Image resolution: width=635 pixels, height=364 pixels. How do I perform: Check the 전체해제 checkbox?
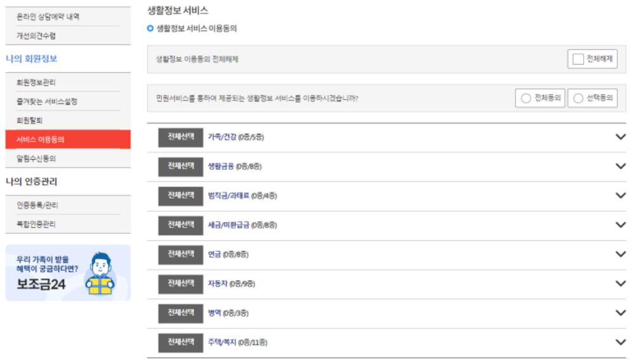578,59
